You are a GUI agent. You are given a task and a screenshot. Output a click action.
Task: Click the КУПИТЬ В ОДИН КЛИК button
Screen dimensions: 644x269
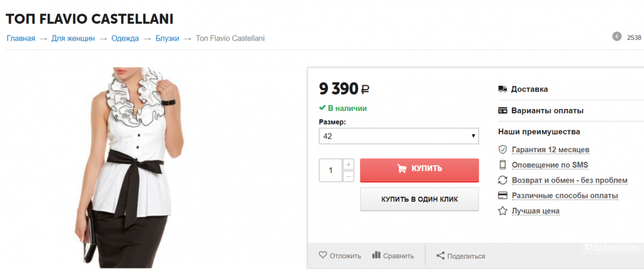click(x=419, y=199)
